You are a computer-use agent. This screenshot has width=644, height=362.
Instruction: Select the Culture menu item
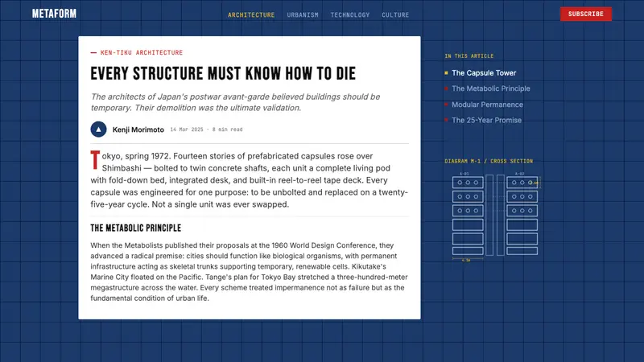[x=395, y=15]
